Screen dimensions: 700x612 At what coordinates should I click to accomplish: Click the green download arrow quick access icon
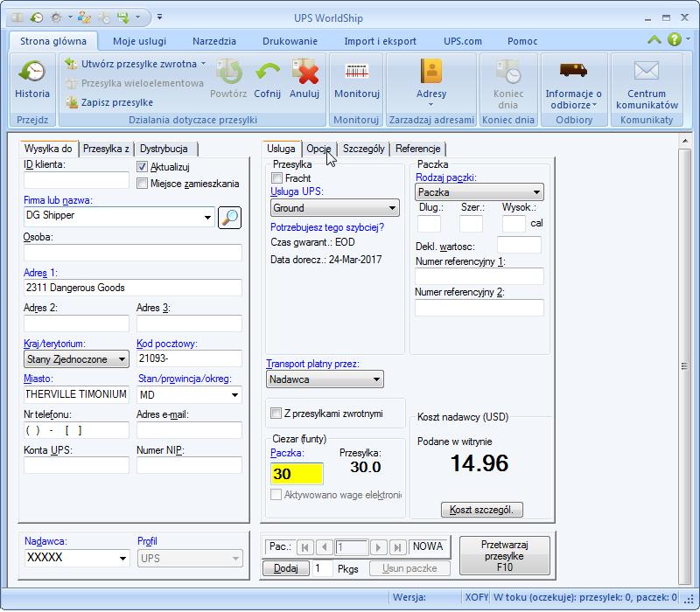coord(122,17)
